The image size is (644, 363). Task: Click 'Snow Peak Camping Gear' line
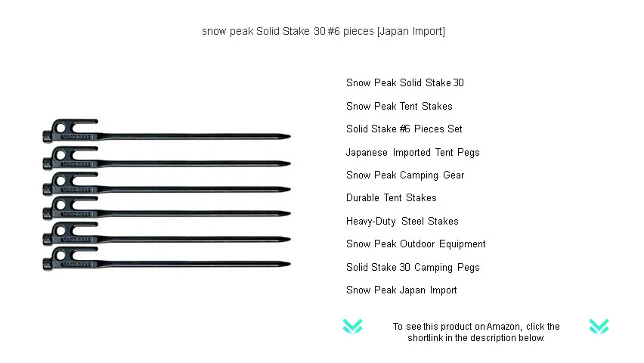[x=405, y=175]
